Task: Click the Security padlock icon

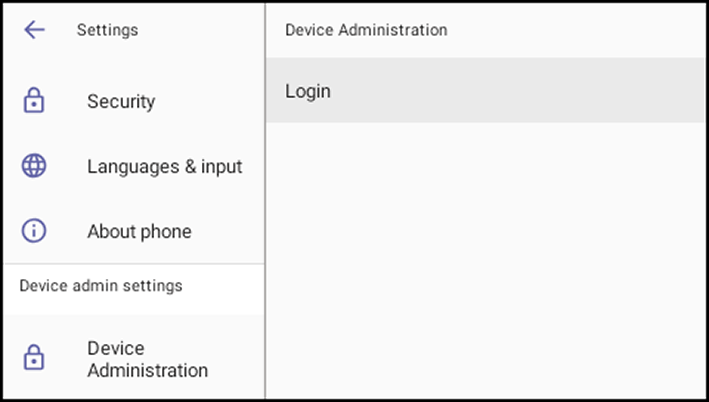Action: coord(34,100)
